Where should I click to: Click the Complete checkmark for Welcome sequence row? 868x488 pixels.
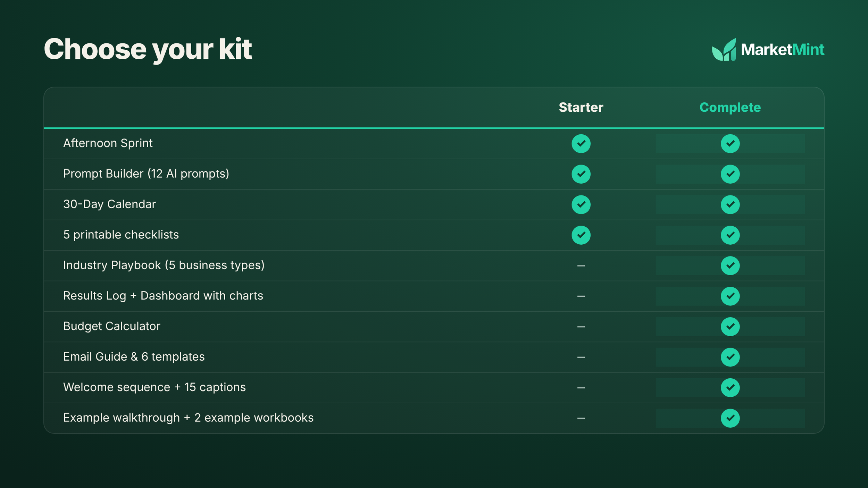(730, 388)
